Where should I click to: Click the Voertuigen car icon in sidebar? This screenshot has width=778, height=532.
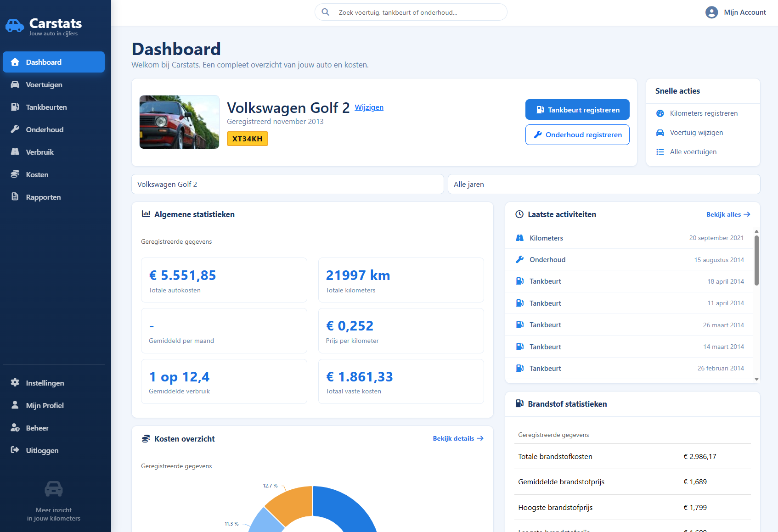(x=15, y=84)
